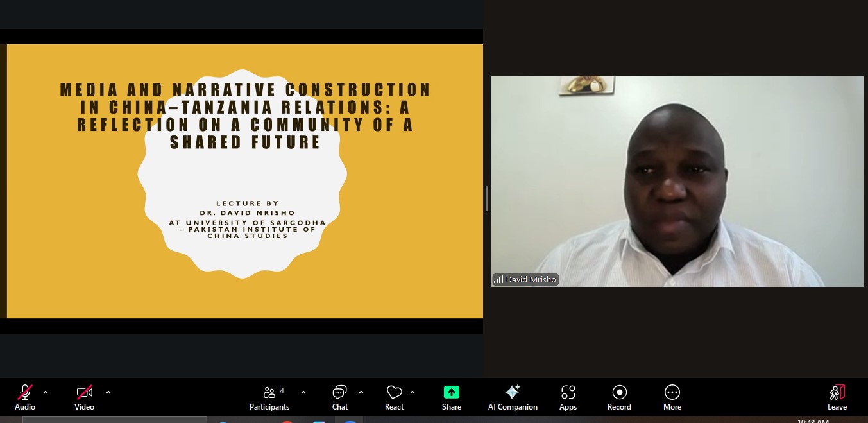Open the Chat panel
This screenshot has height=423, width=868.
(x=339, y=396)
